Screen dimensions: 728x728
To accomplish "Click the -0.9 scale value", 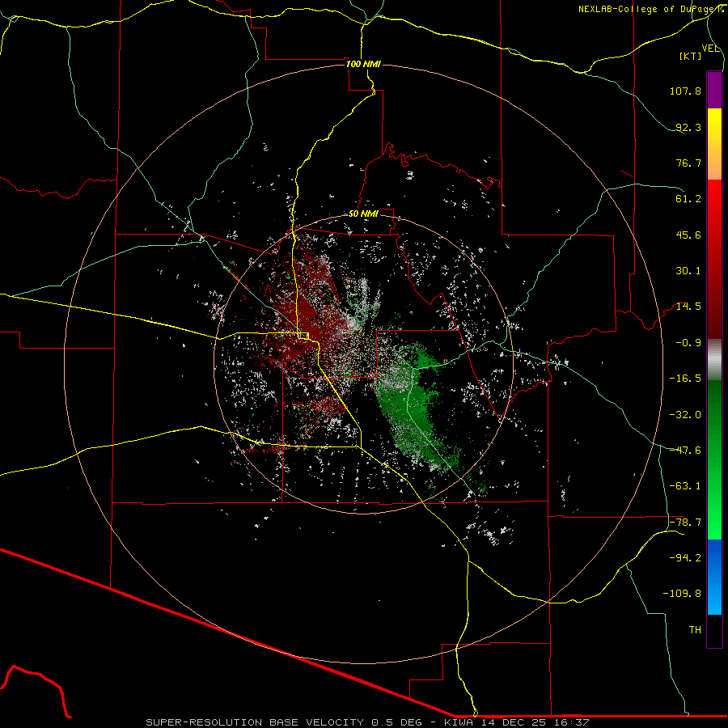I will pyautogui.click(x=688, y=343).
